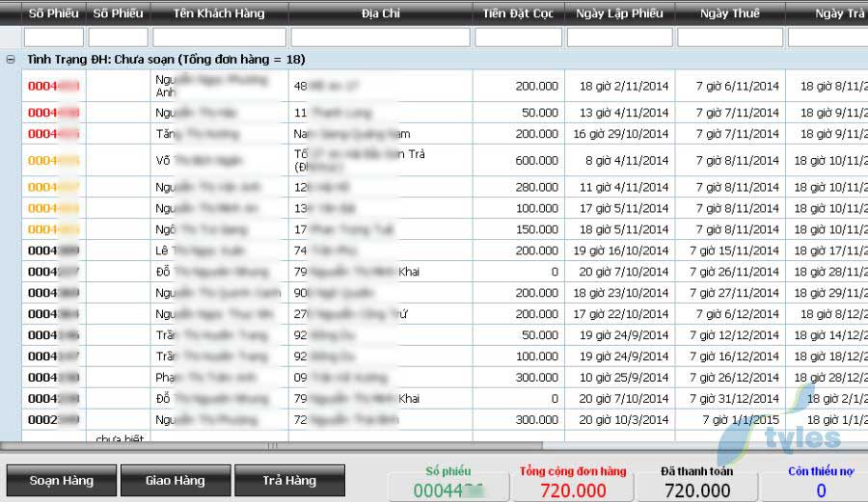
Task: Sort by the 'Tên Khách Hàng' column header
Action: 218,13
